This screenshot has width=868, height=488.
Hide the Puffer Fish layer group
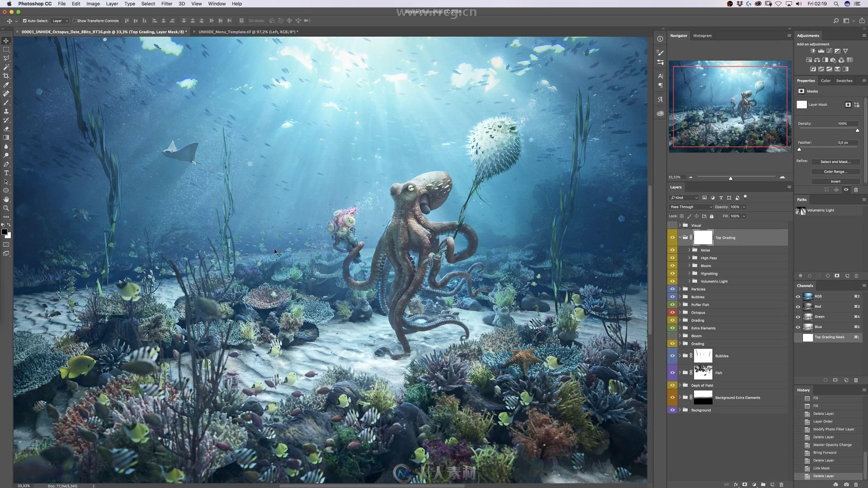coord(672,305)
